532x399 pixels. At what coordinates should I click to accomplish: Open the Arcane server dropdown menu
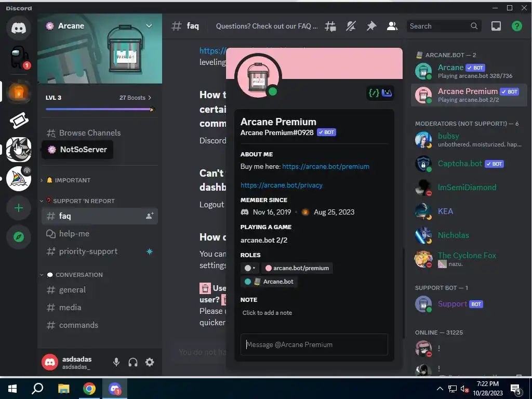[x=149, y=26]
